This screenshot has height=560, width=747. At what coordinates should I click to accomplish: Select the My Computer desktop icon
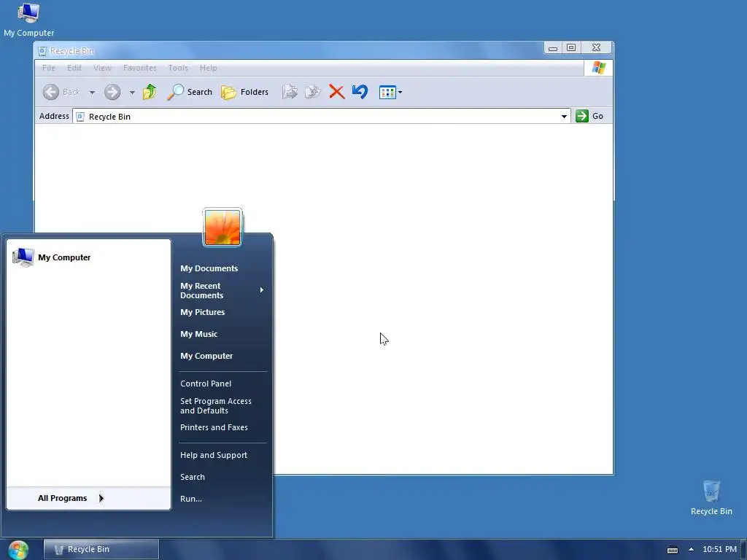(x=28, y=20)
